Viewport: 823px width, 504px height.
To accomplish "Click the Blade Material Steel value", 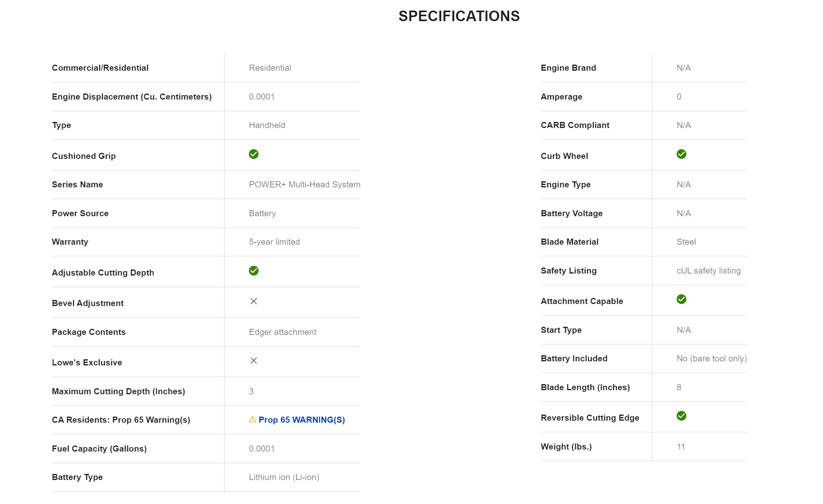I will (686, 242).
